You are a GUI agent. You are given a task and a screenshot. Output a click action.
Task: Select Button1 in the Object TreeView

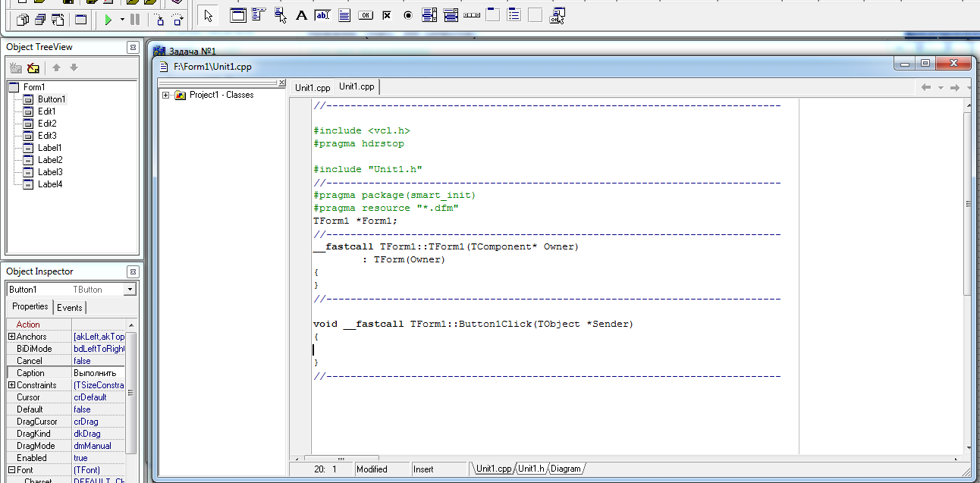pos(52,99)
